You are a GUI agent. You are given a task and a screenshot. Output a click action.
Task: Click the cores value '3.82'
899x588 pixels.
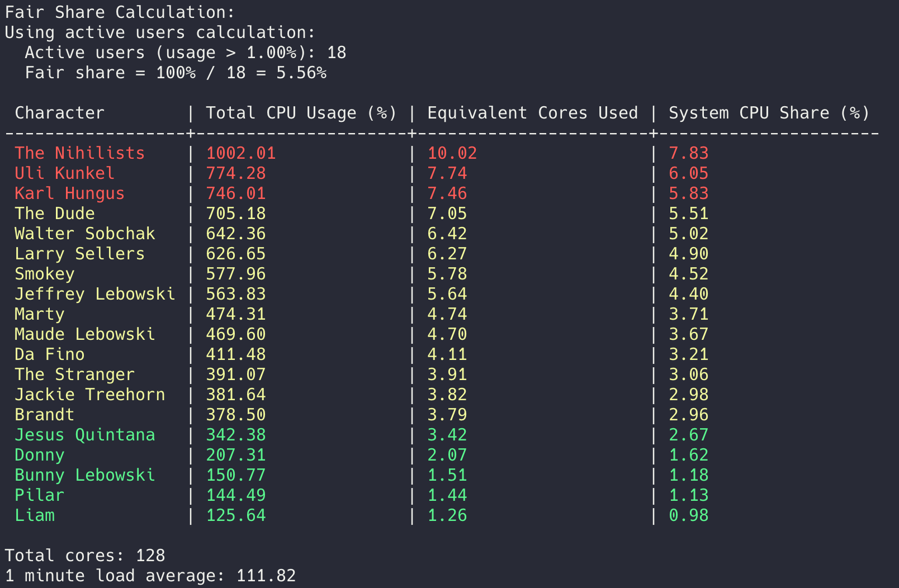(447, 395)
